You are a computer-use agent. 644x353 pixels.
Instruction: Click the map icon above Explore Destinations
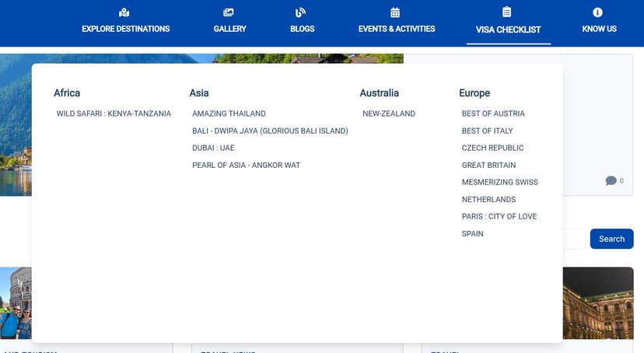tap(124, 12)
